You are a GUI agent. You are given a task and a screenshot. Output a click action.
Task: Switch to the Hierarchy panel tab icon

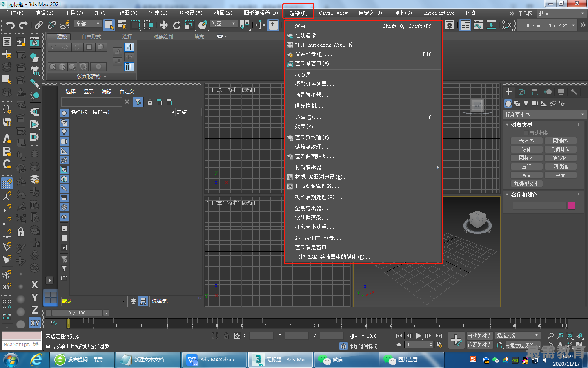535,92
